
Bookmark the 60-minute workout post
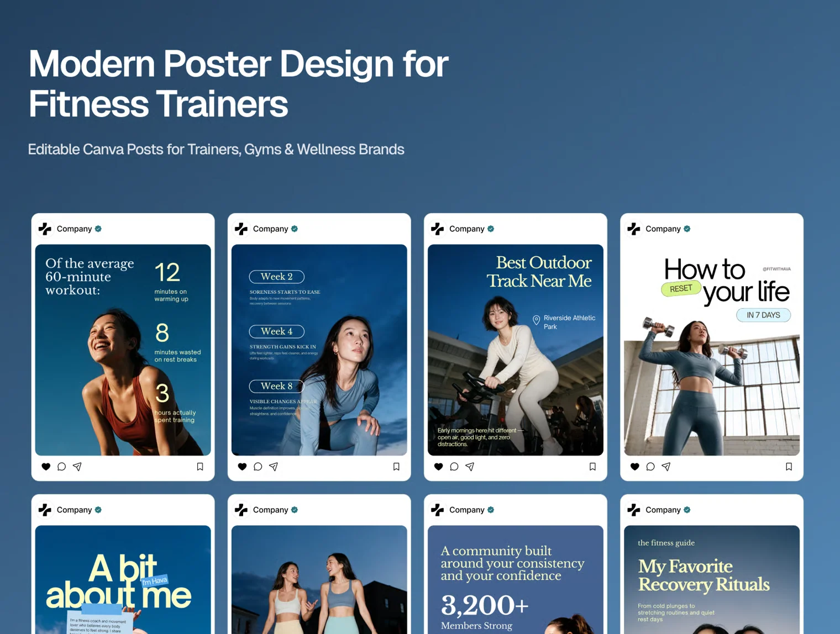(x=200, y=467)
